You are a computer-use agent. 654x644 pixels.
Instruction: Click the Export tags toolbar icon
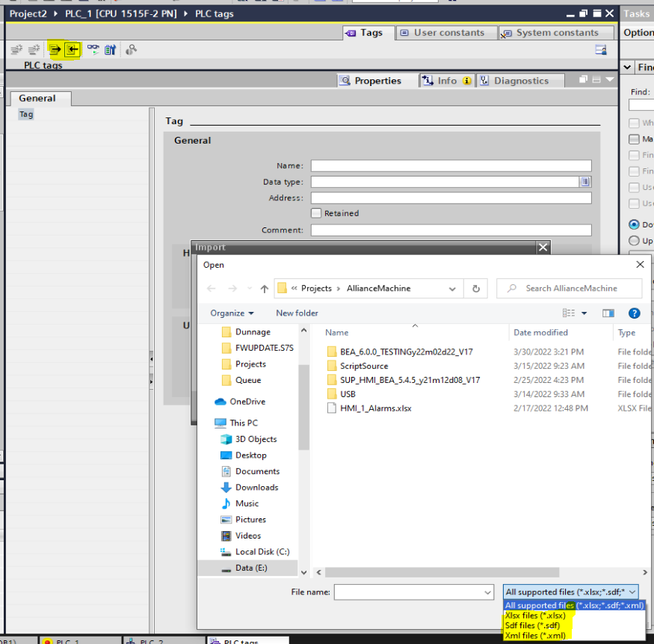point(55,49)
